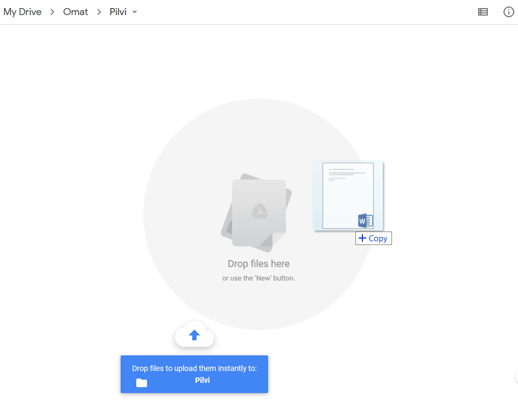The image size is (518, 420).
Task: Click the Word badge on the dragged document
Action: pyautogui.click(x=365, y=221)
